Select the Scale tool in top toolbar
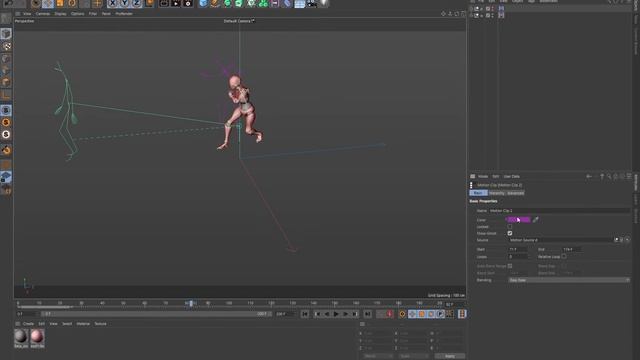Image resolution: width=640 pixels, height=360 pixels. [60, 3]
